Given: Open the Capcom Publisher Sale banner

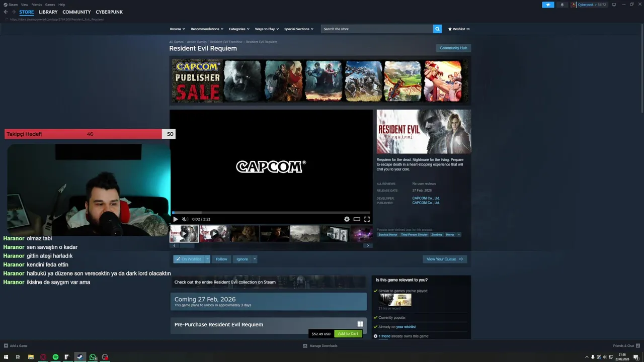Looking at the screenshot, I should tap(320, 80).
